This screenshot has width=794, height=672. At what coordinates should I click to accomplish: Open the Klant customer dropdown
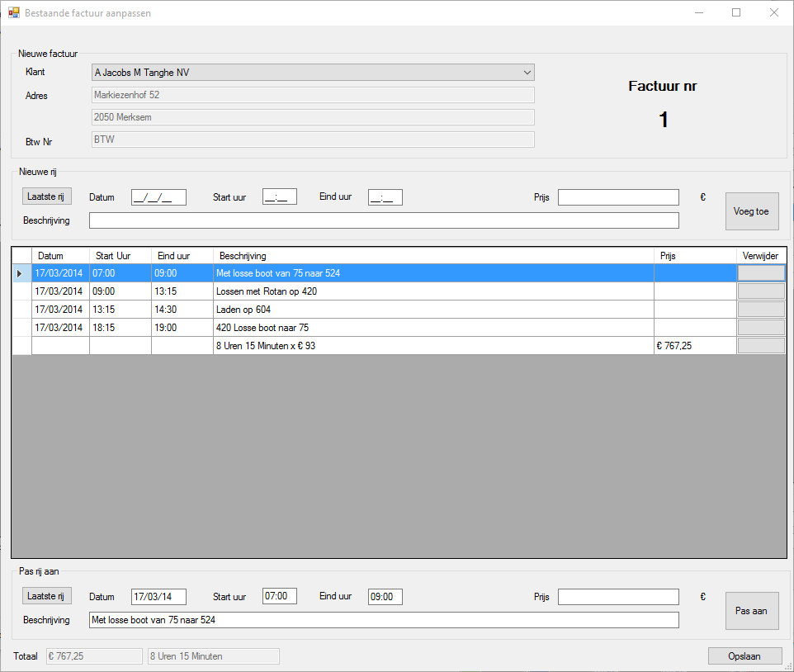coord(313,73)
